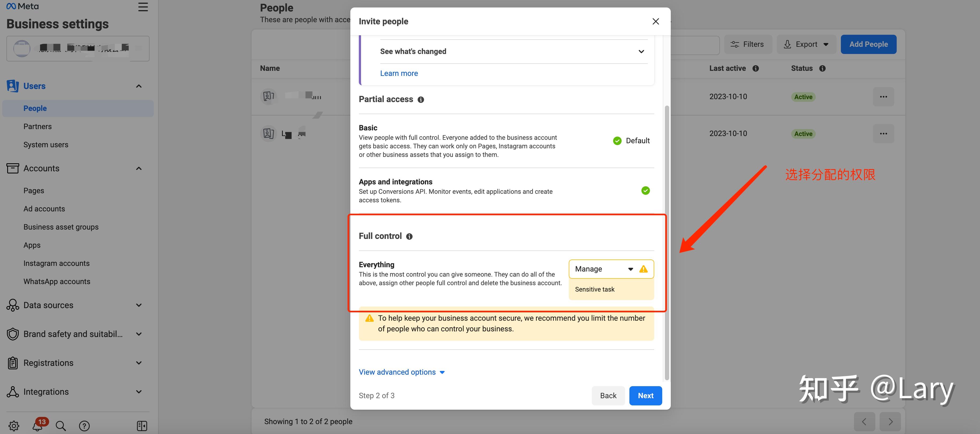Click the sidebar panel toggle icon
This screenshot has height=434, width=980.
click(142, 426)
